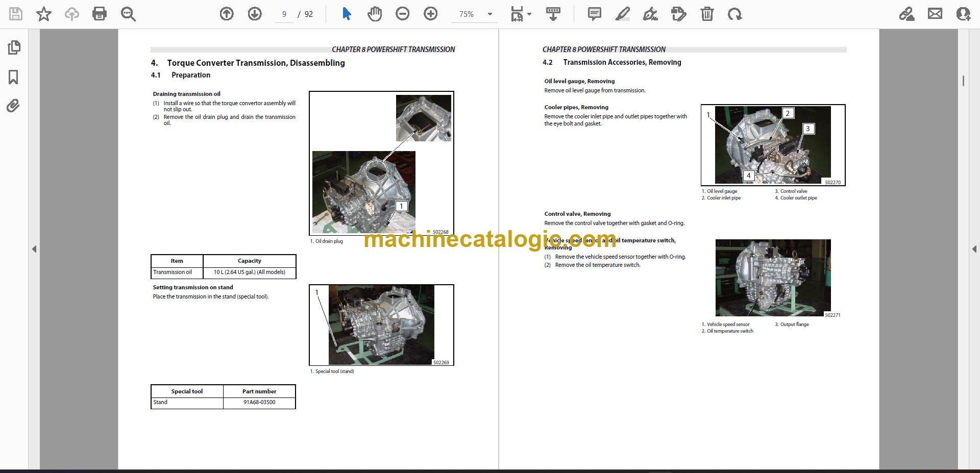980x473 pixels.
Task: Click the caption '4. Cooler outlet pipe'
Action: click(x=796, y=198)
